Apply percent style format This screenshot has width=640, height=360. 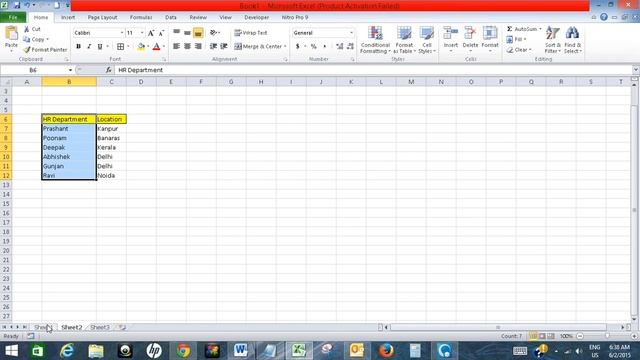pyautogui.click(x=313, y=47)
